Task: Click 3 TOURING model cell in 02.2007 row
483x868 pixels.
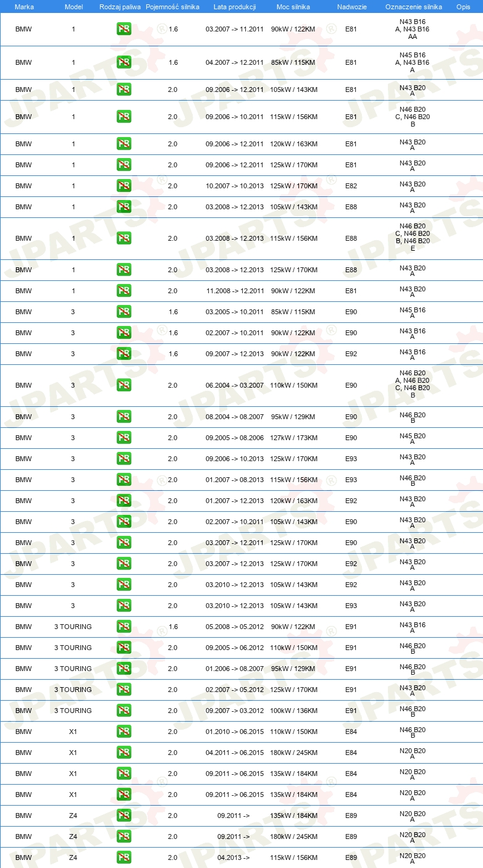Action: [x=73, y=690]
